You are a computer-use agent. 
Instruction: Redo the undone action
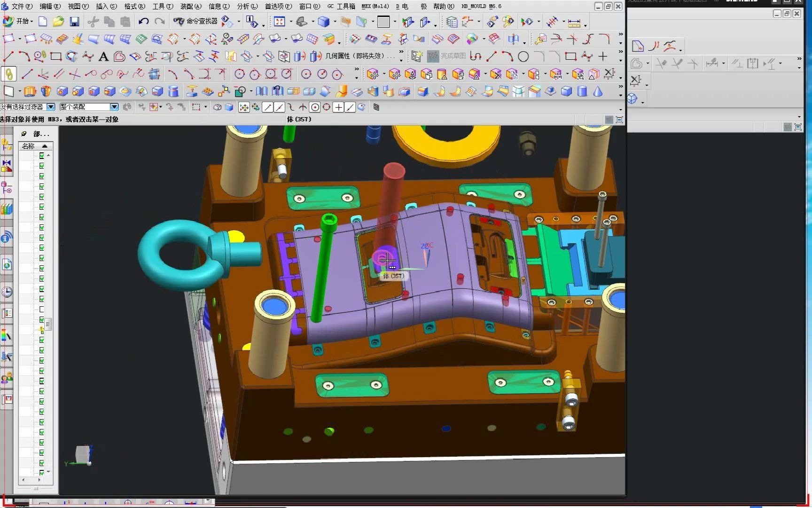coord(160,21)
